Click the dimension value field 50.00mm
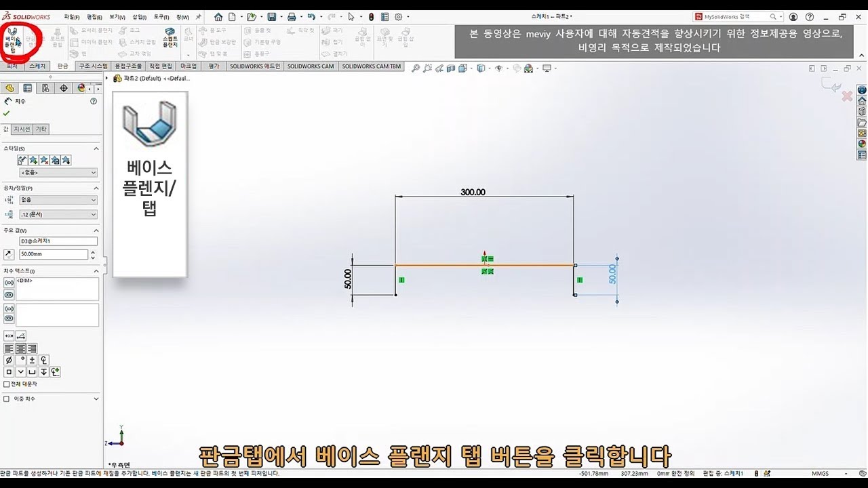 [x=54, y=254]
